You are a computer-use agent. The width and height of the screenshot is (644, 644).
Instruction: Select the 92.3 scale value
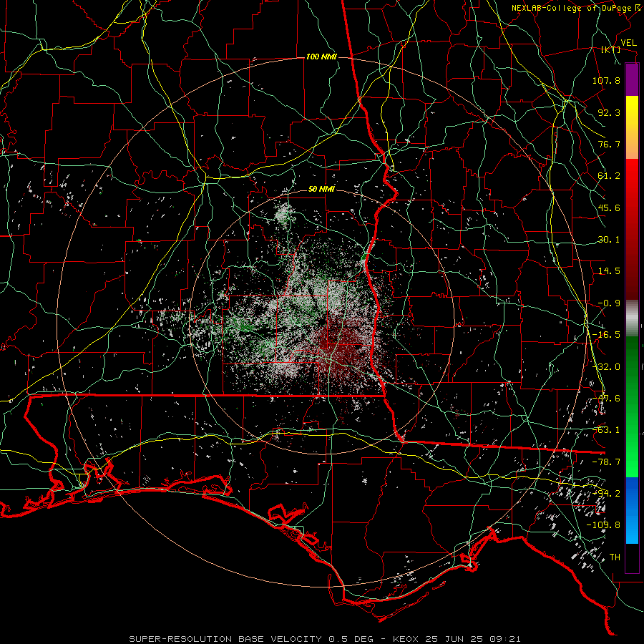609,112
